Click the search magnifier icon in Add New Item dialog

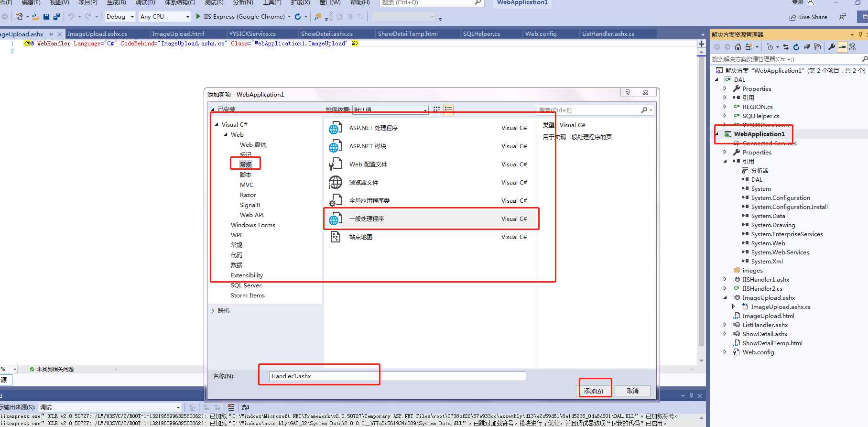point(644,110)
